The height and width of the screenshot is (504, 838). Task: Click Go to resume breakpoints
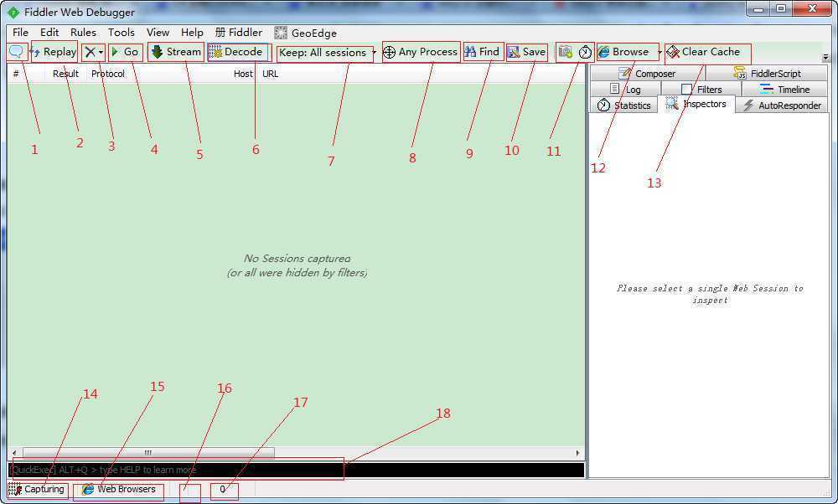(125, 52)
